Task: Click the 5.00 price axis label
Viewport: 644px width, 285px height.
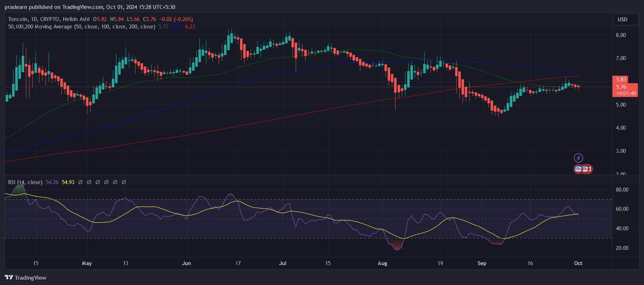Action: pyautogui.click(x=621, y=105)
